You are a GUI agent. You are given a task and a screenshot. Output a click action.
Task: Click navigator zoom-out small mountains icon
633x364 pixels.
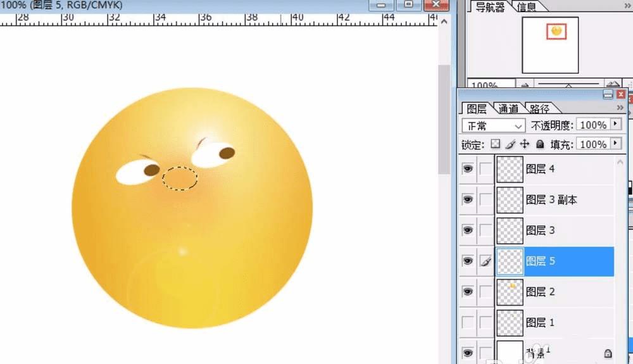pos(525,85)
